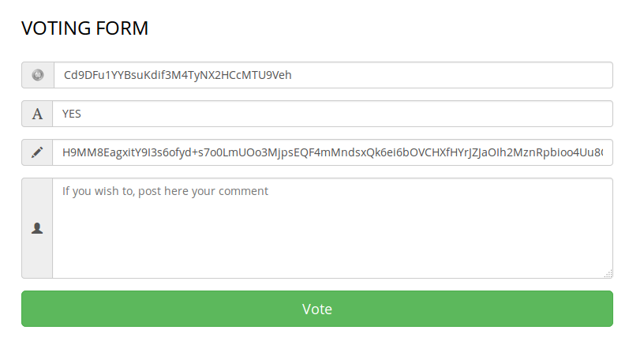Click the grey addon cell holding the pencil icon

pos(37,152)
